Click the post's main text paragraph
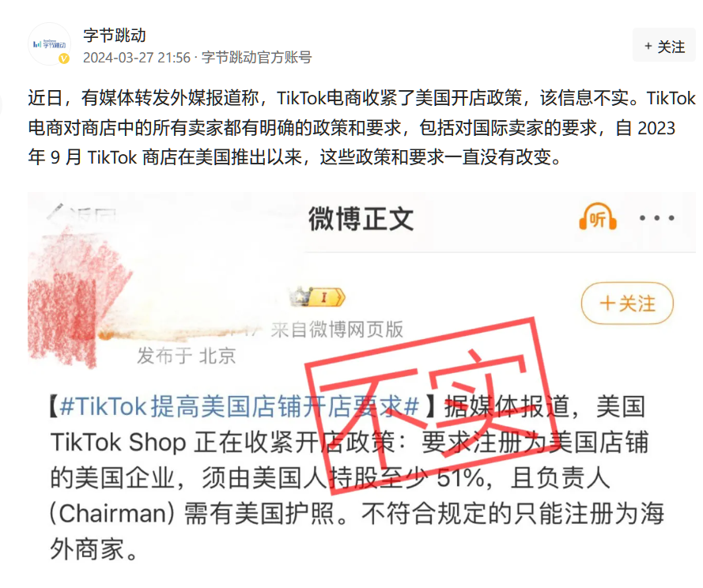This screenshot has height=588, width=703. pyautogui.click(x=361, y=127)
